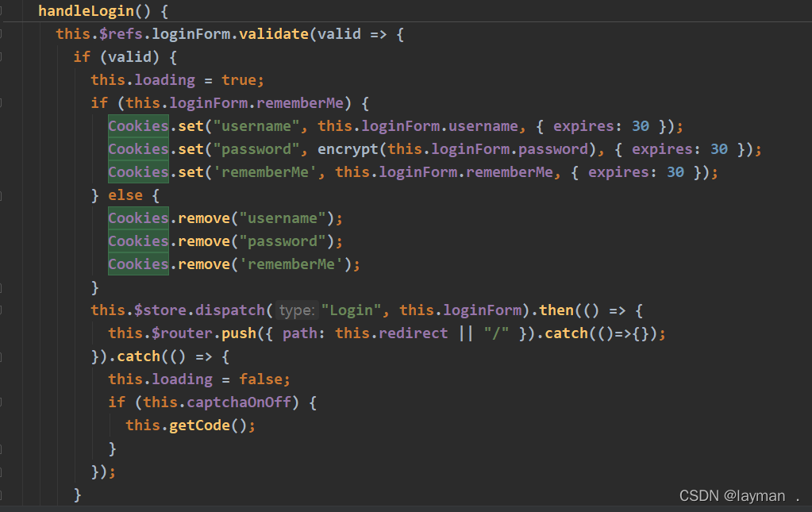Click the "Login" string literal
The width and height of the screenshot is (812, 512).
click(352, 310)
